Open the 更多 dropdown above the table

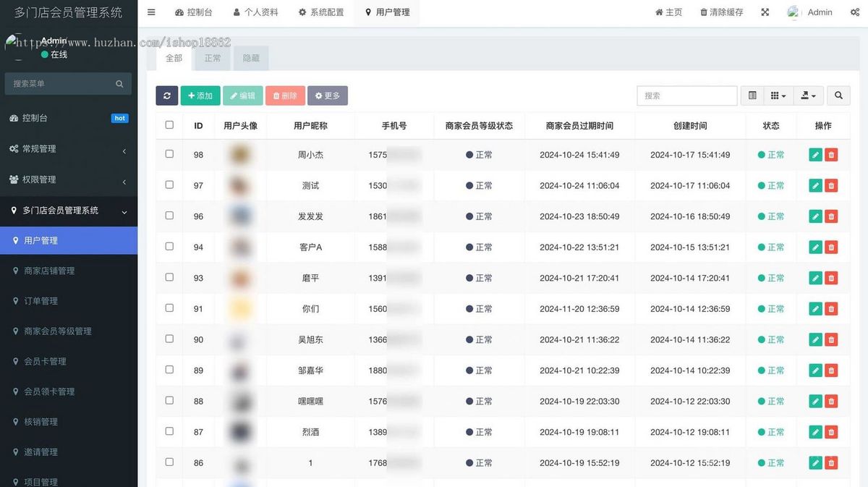[328, 95]
